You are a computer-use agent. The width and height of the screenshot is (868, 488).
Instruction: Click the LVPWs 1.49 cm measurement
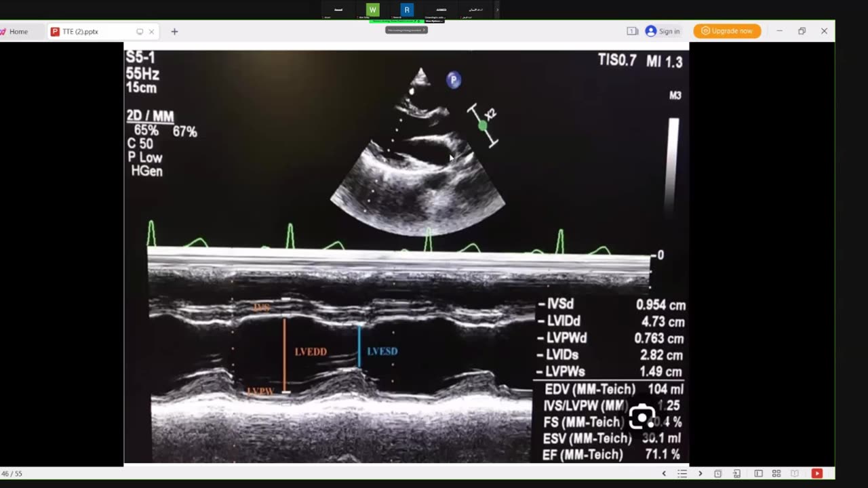pos(610,371)
